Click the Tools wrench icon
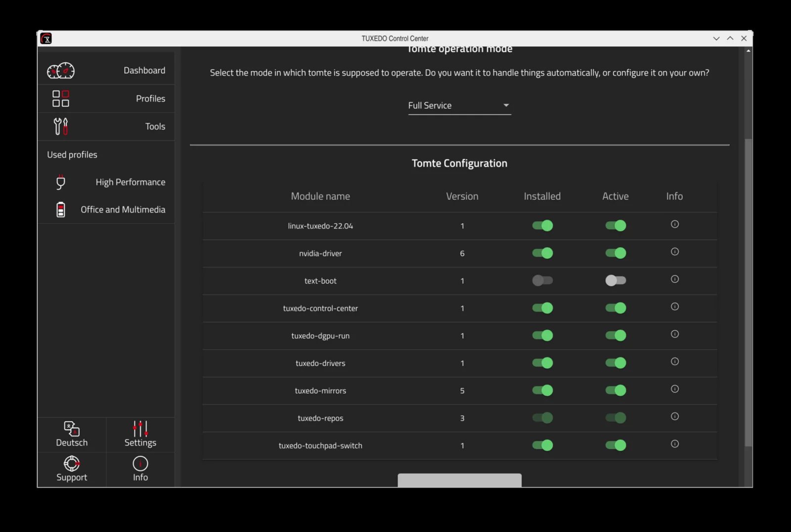This screenshot has width=791, height=532. (61, 126)
